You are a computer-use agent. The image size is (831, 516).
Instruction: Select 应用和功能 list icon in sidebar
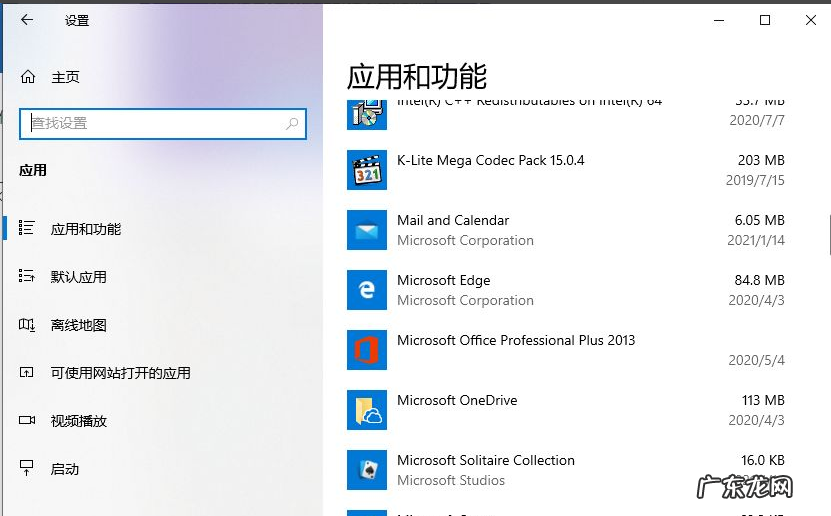coord(26,228)
